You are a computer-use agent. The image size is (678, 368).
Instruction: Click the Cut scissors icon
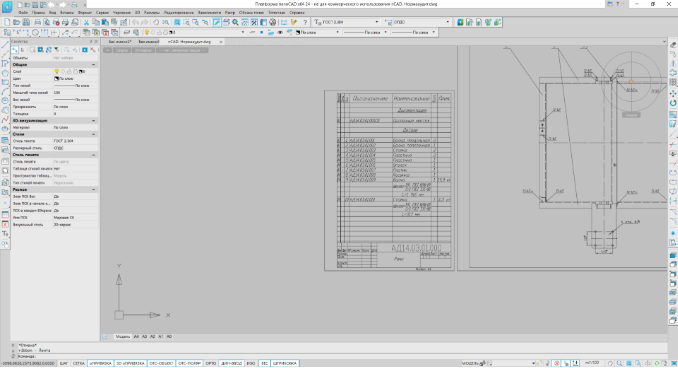(x=86, y=22)
